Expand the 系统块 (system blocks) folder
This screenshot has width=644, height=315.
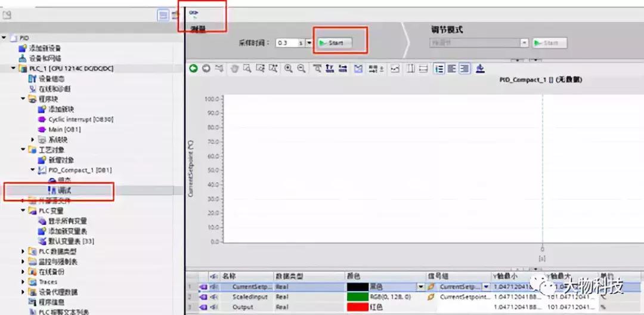pyautogui.click(x=33, y=140)
